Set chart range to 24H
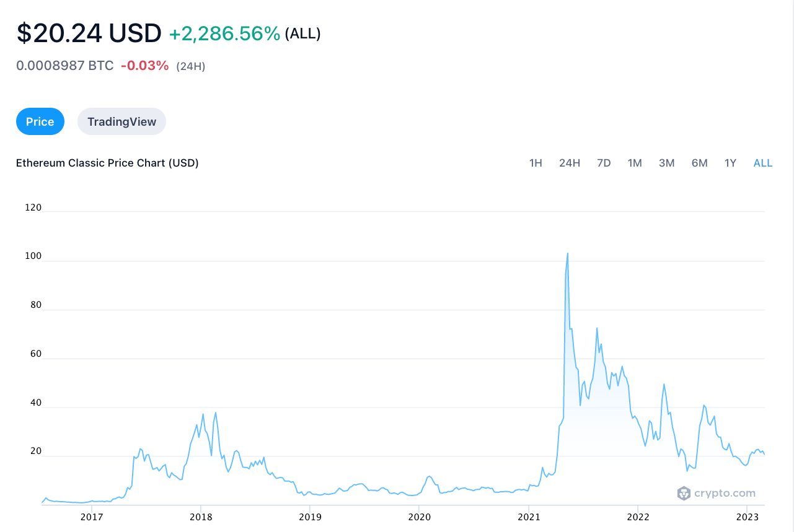 click(570, 163)
